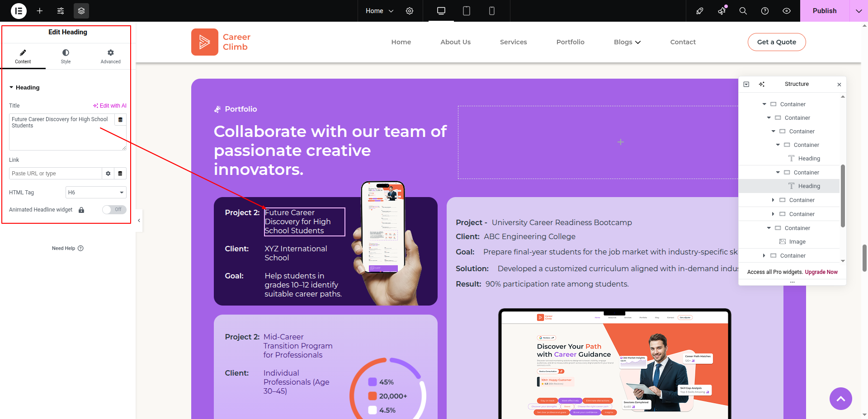
Task: Switch to desktop view
Action: (441, 11)
